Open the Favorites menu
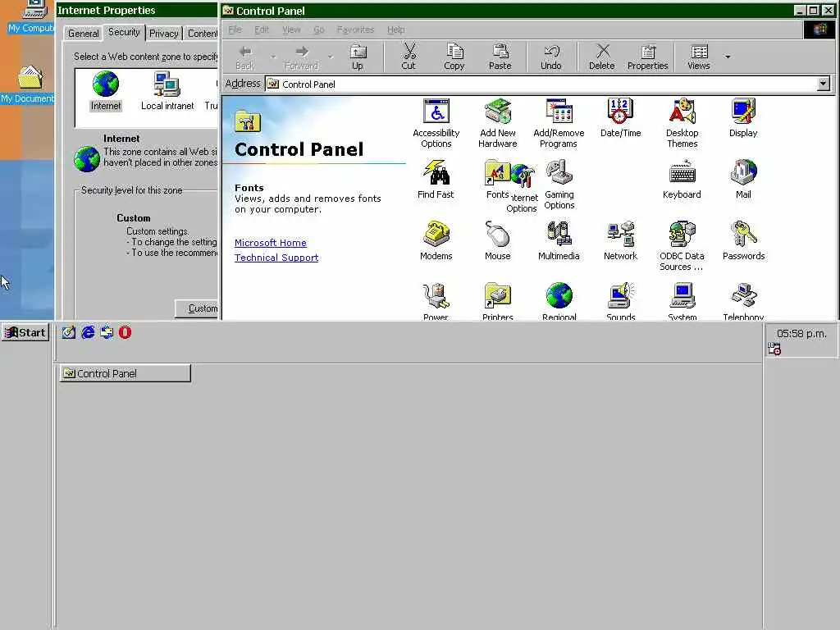 [355, 30]
